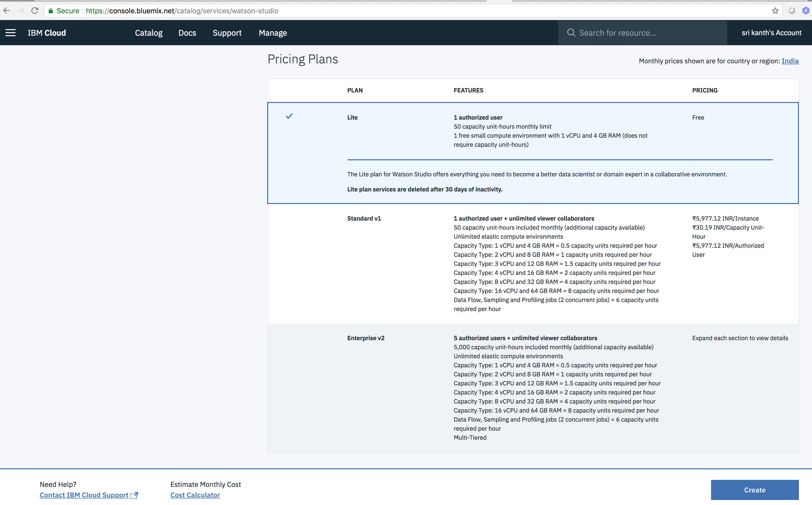Click the browser forward arrow
Image resolution: width=812 pixels, height=505 pixels.
(21, 11)
